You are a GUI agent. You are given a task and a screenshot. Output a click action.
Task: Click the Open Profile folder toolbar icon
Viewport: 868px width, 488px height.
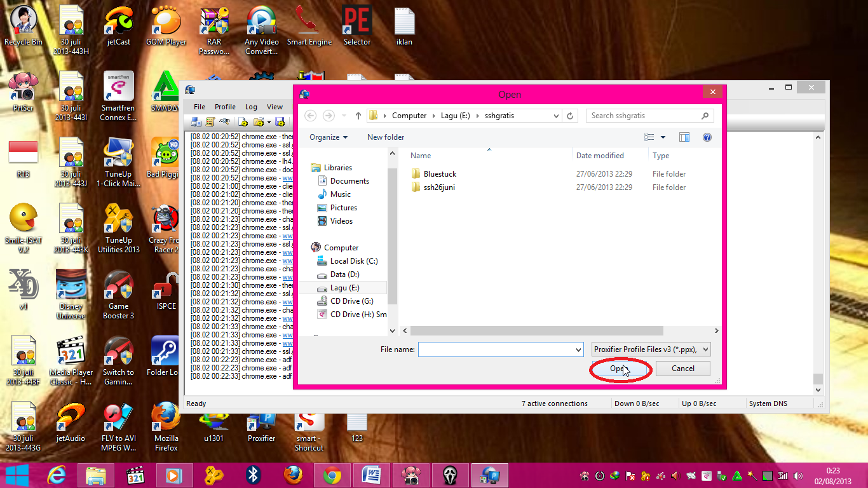[258, 121]
